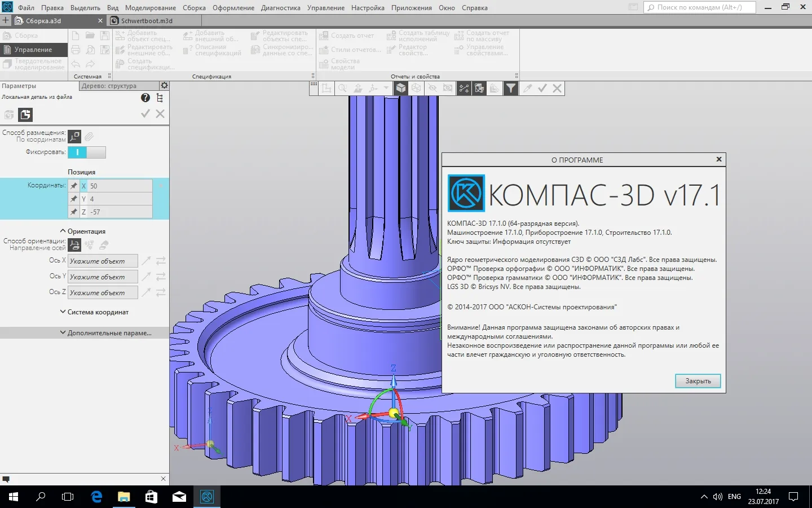Click the filter funnel icon in view toolbar
This screenshot has height=508, width=812.
(510, 88)
